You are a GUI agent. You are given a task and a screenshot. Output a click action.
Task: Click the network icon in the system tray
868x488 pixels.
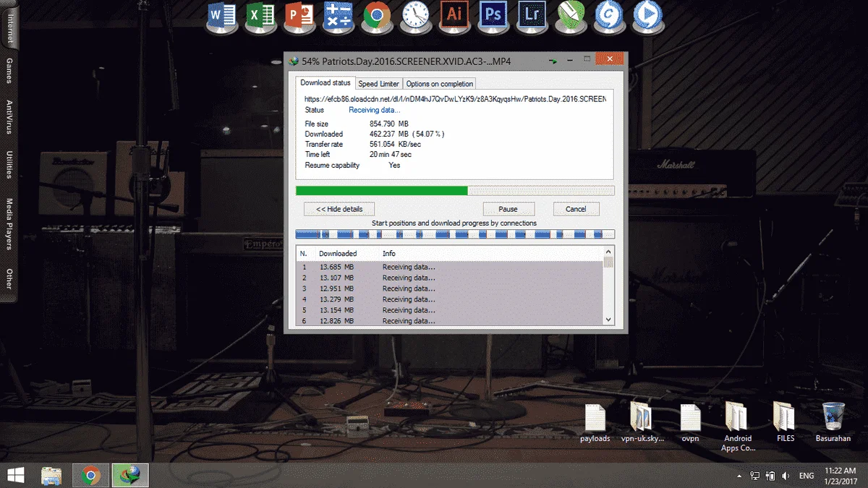pos(754,476)
